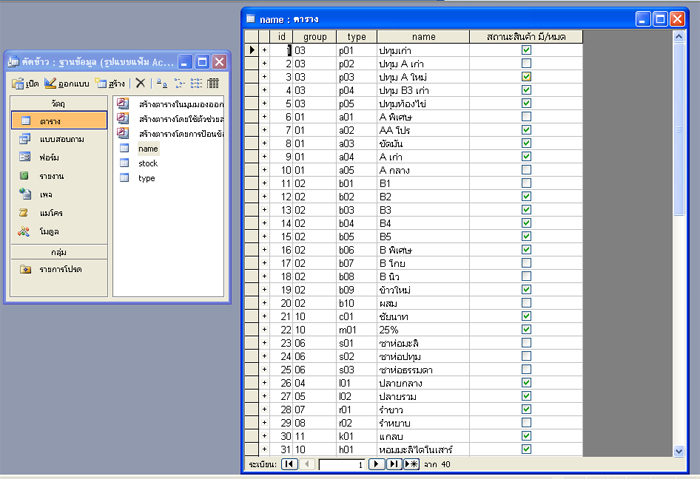Click the Design (ออกแบบ) toolbar button
This screenshot has height=479, width=700.
[67, 83]
